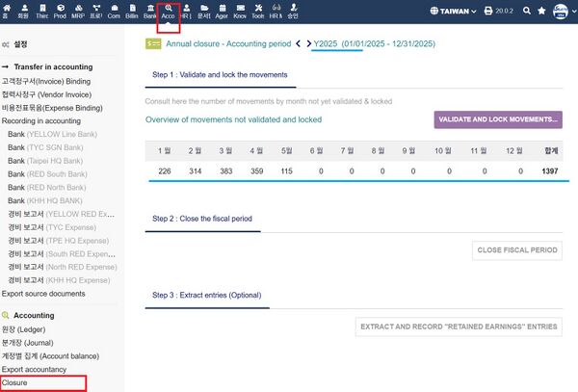
Task: Open the Bank module icon
Action: (x=150, y=12)
